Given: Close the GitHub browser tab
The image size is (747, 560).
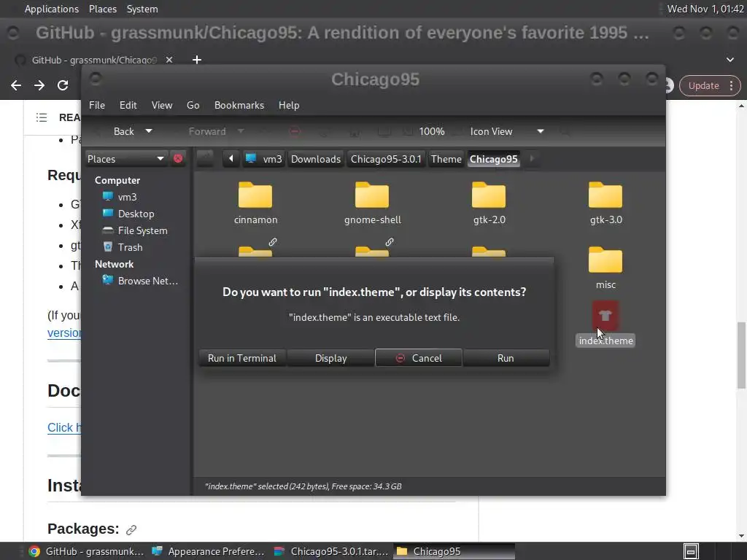Looking at the screenshot, I should [x=169, y=60].
